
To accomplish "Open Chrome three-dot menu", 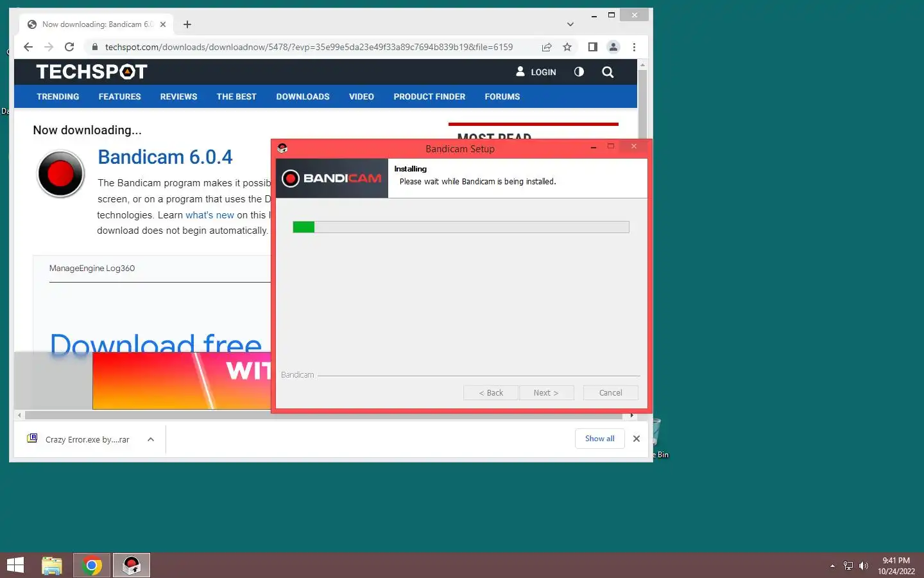I will [x=634, y=47].
